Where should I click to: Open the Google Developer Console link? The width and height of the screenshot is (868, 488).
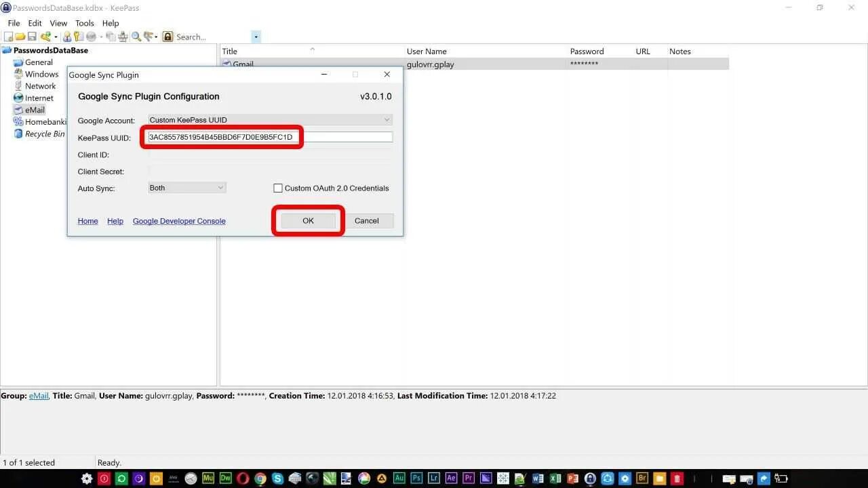click(x=179, y=221)
